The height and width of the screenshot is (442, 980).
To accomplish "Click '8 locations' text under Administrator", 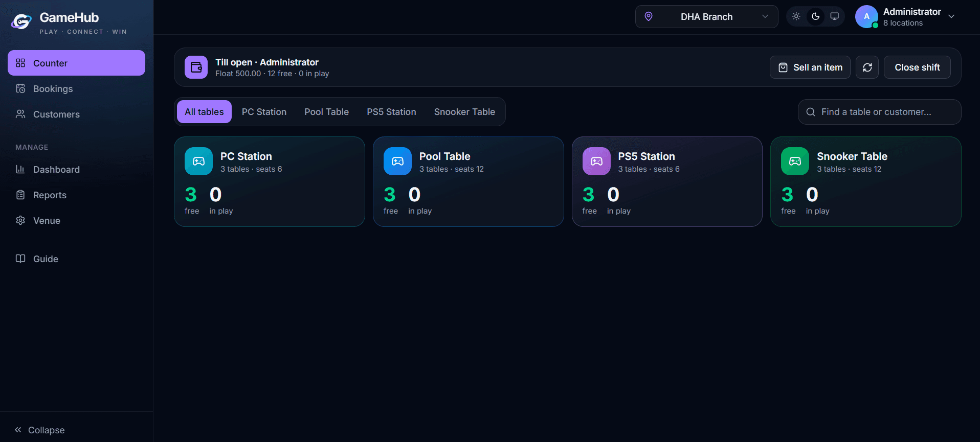I will click(903, 23).
